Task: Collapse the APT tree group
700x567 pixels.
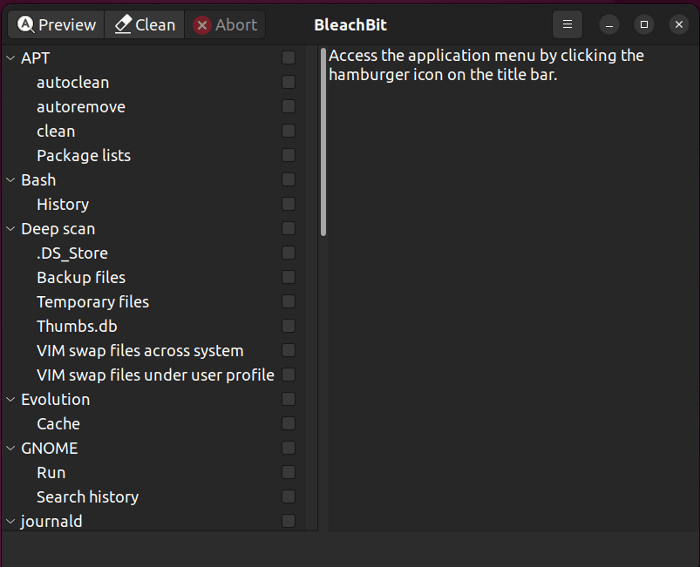Action: click(11, 58)
